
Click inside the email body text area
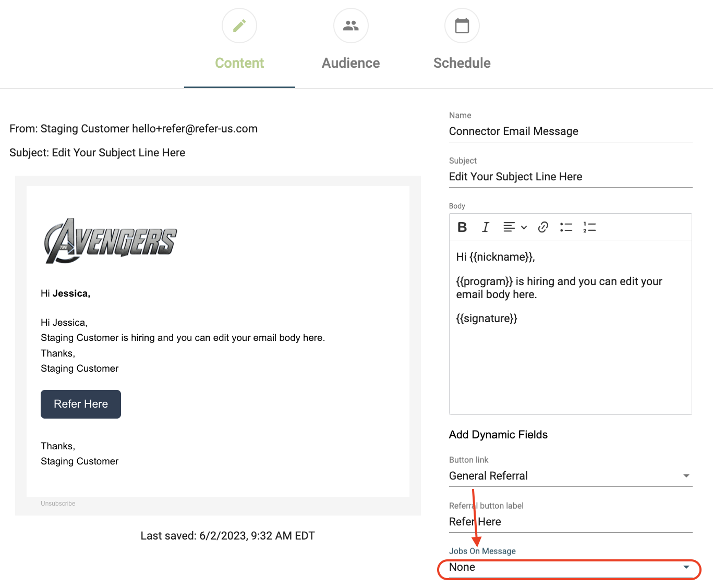point(571,327)
